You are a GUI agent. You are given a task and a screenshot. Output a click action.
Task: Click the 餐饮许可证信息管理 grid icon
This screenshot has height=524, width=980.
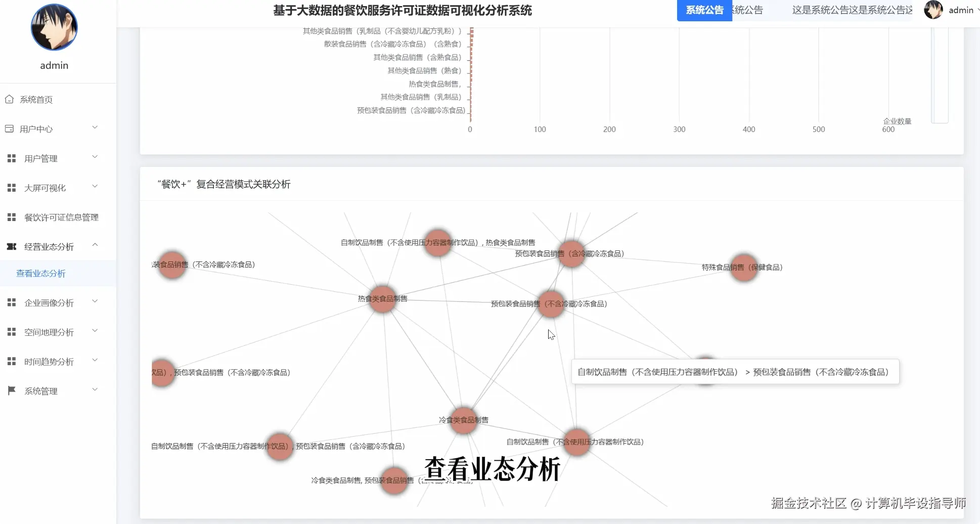(x=12, y=217)
